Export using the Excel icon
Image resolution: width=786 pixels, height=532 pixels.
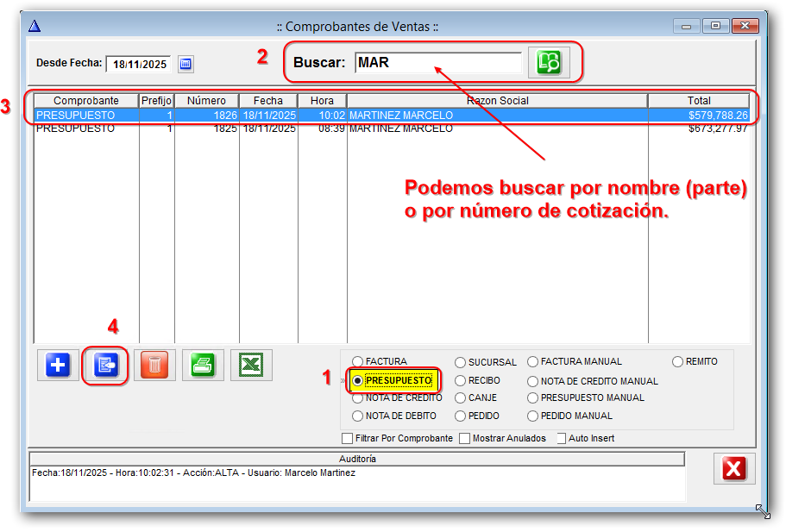point(251,366)
